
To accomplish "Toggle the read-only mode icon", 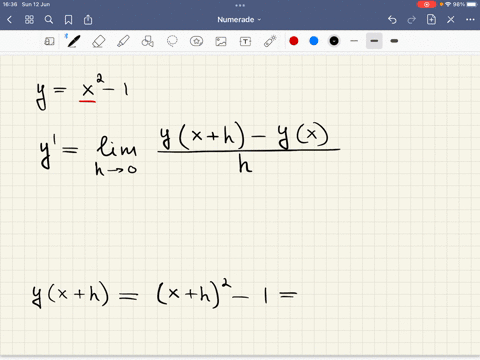I will [49, 41].
